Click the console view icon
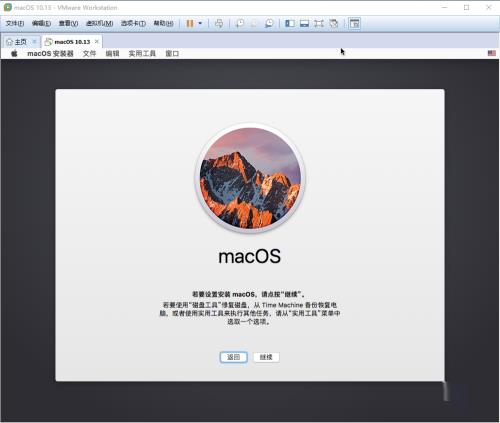Screen dimensions: 500x423 [x=354, y=23]
